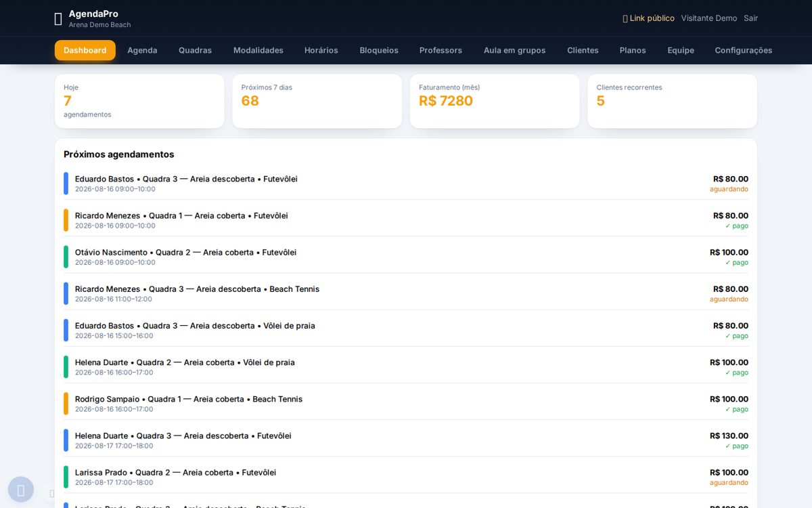812x508 pixels.
Task: Go to the Quadras tab
Action: pos(195,50)
